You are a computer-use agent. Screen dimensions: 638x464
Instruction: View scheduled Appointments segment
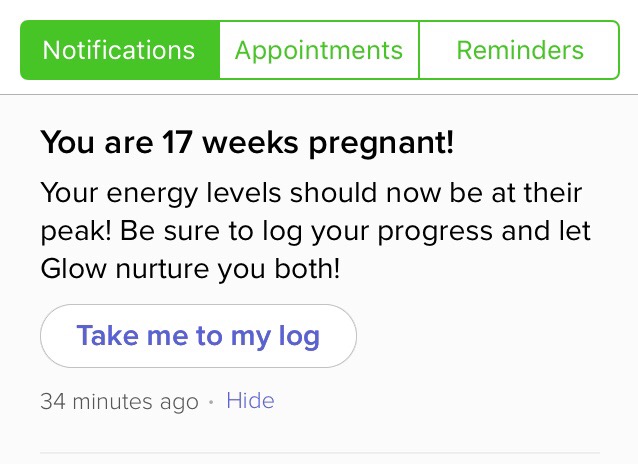tap(319, 50)
